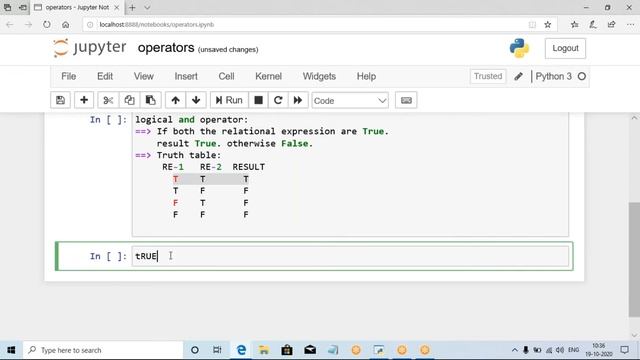Show hidden system tray icons
Viewport: 640px width, 360px height.
pyautogui.click(x=514, y=350)
